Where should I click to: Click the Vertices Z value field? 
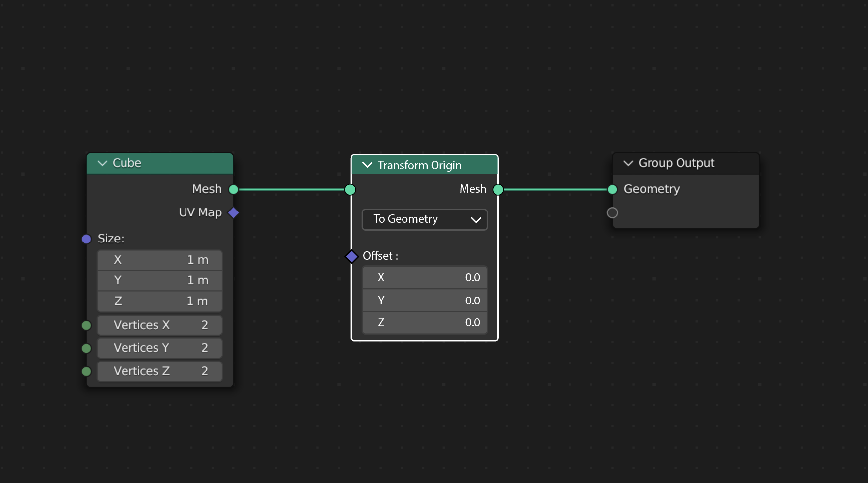[160, 371]
